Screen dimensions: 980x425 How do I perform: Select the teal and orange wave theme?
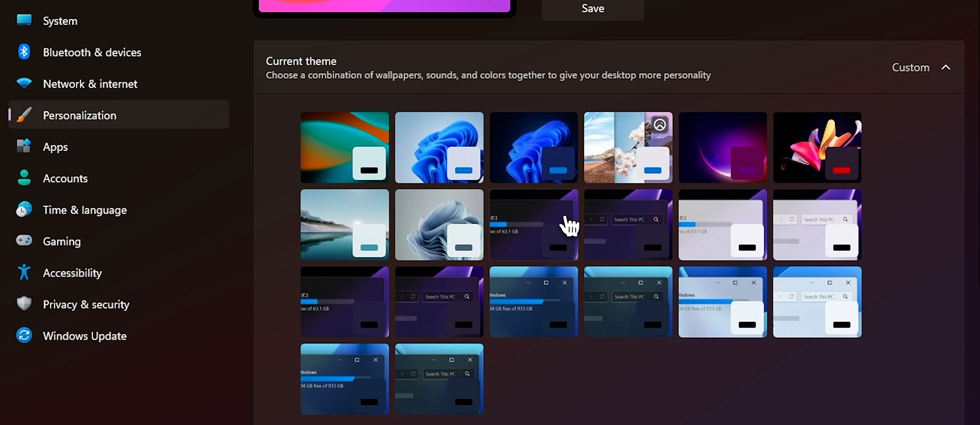point(344,147)
